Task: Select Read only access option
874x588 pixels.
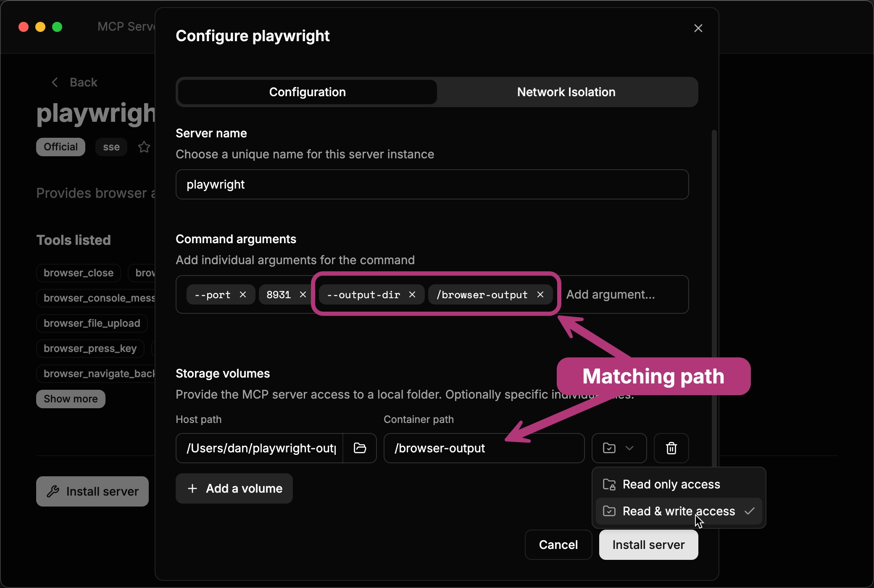Action: [x=671, y=484]
